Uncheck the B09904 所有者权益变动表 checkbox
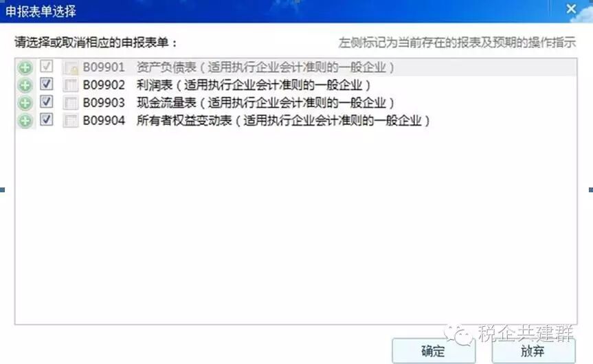This screenshot has height=364, width=593. [x=47, y=120]
